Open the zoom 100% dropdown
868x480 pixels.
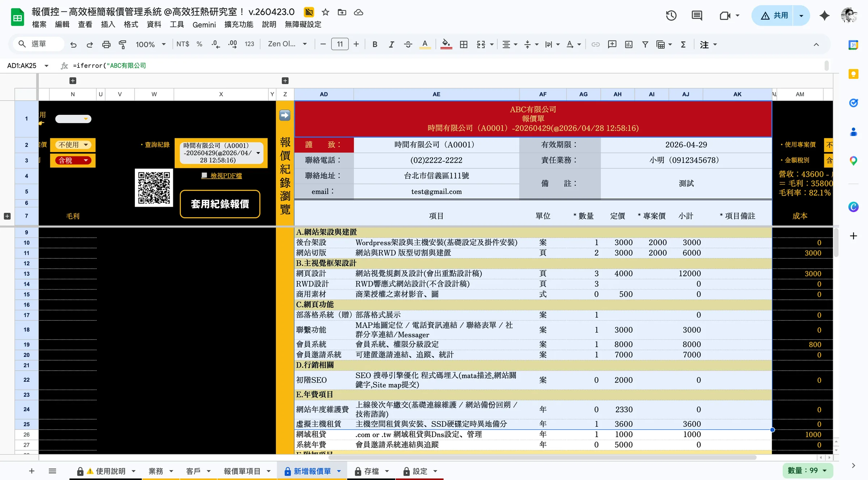(x=150, y=44)
